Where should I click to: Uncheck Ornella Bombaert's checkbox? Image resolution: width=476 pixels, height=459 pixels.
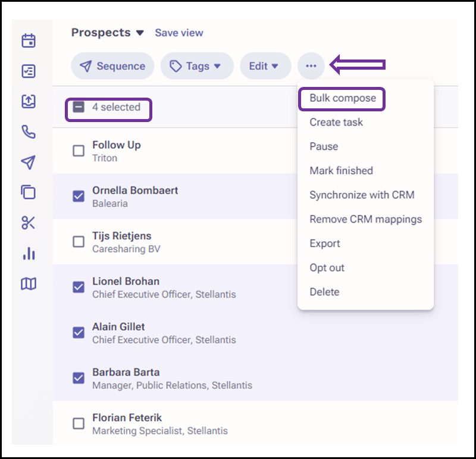tap(79, 196)
